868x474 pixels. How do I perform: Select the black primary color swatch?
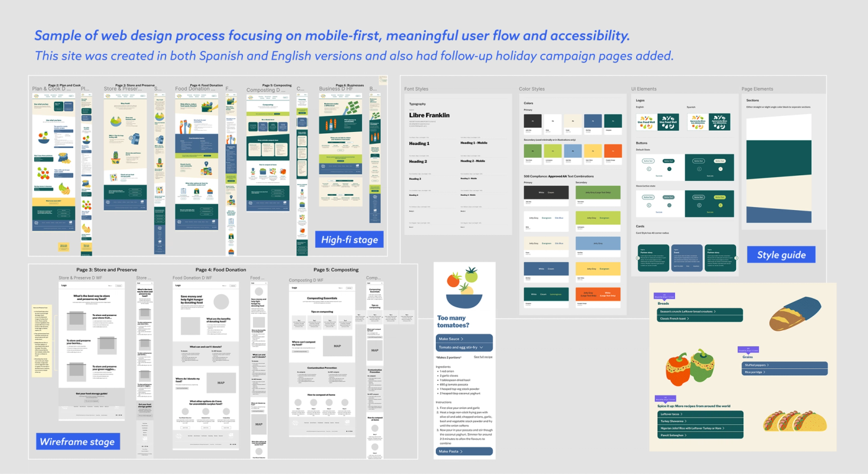(x=531, y=122)
